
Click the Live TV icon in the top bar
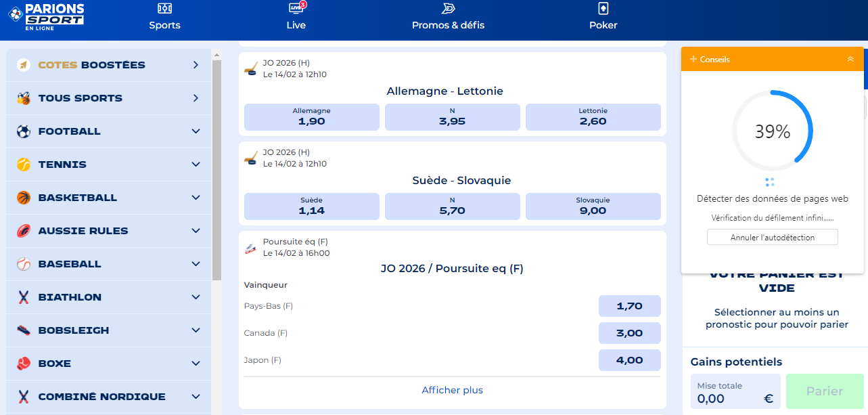coord(296,9)
